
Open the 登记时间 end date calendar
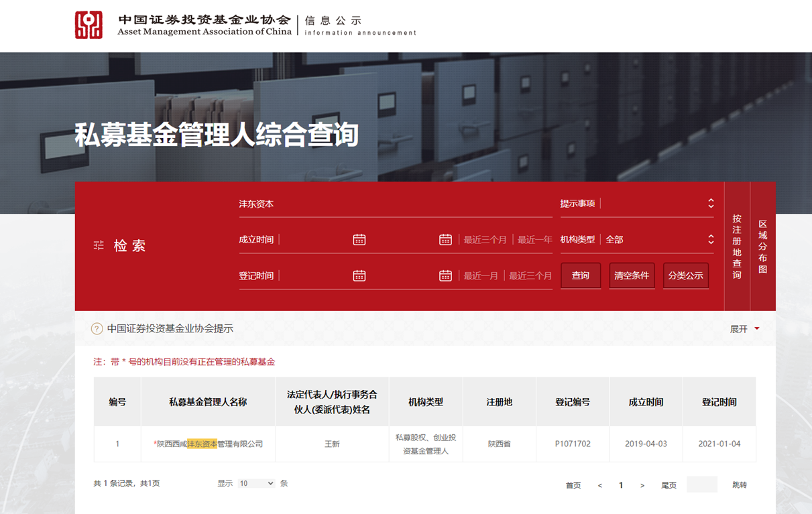click(x=445, y=276)
